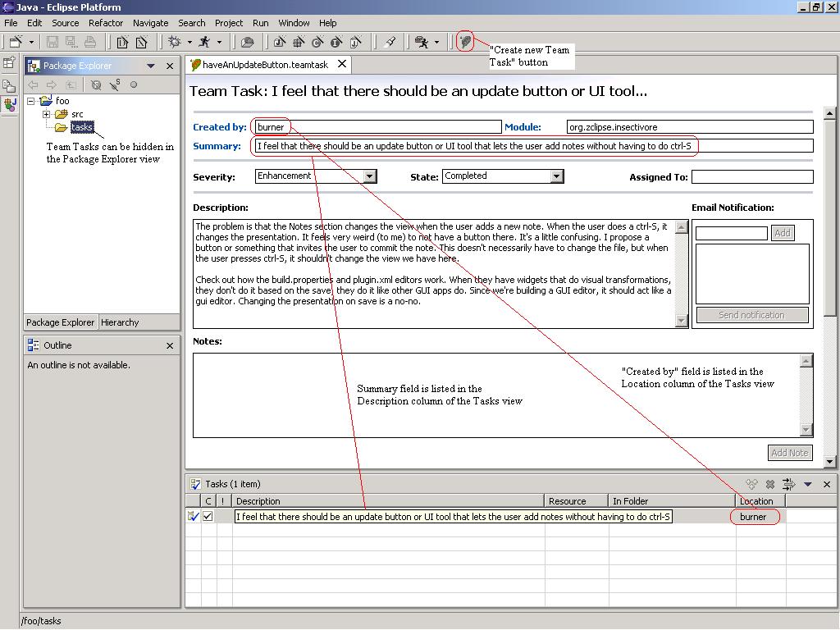Click the Forward arrow in Package Explorer
The height and width of the screenshot is (630, 840).
tap(52, 84)
